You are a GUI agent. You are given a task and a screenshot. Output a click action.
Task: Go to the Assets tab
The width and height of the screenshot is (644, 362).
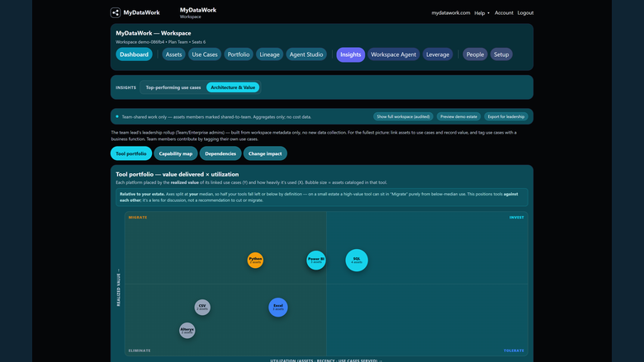tap(173, 54)
